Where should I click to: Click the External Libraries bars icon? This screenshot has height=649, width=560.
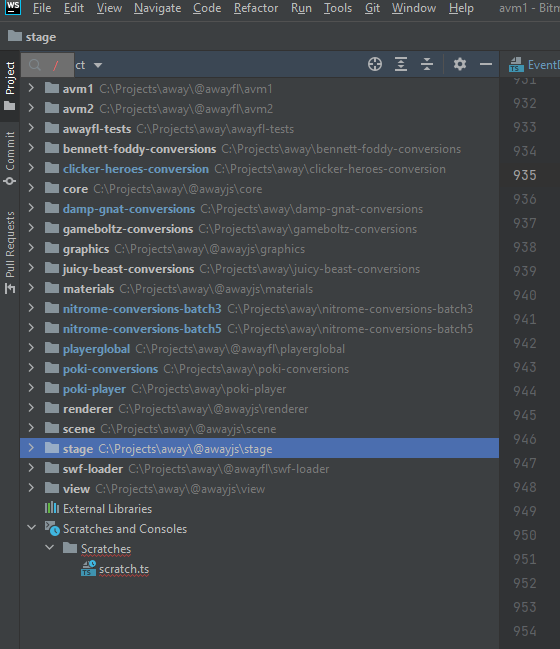pos(52,508)
